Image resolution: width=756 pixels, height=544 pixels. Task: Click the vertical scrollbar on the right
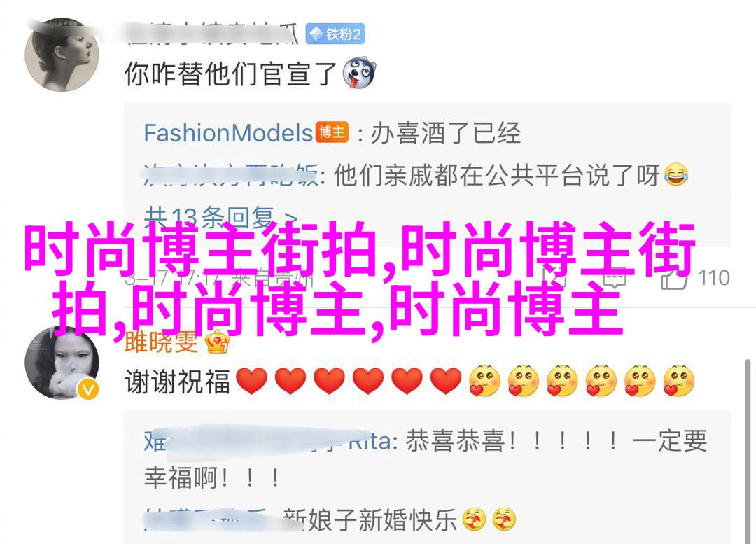pos(748,451)
